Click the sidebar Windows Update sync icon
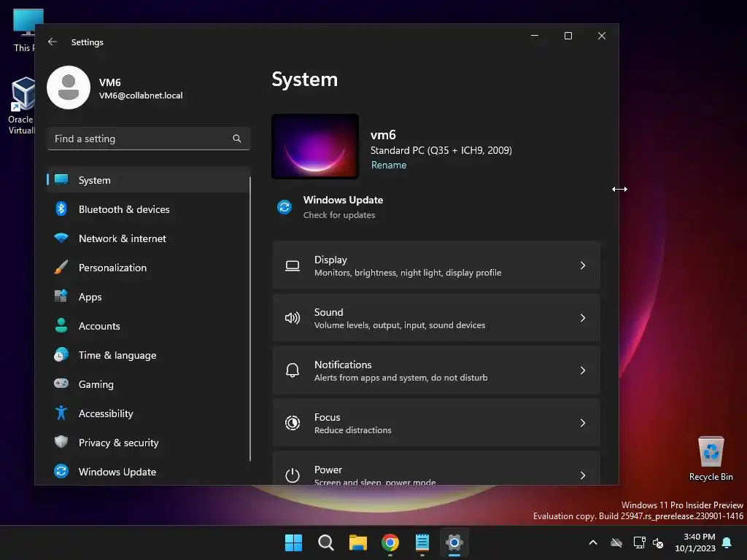 (x=61, y=472)
